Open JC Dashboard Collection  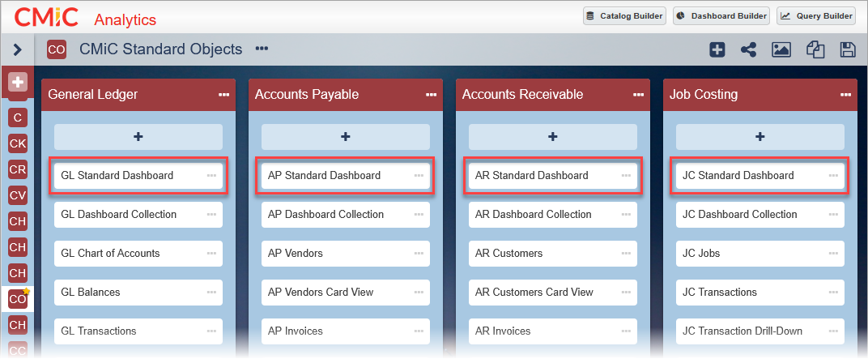760,215
